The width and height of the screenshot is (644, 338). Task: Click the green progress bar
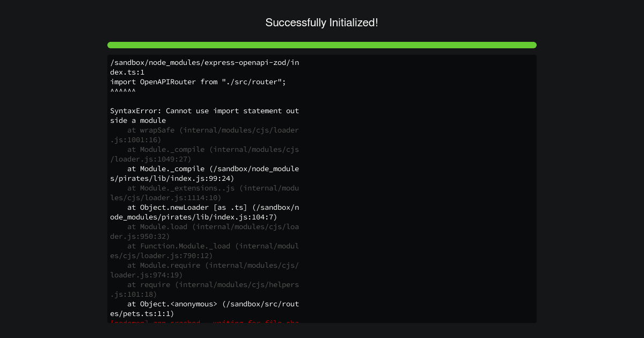(x=322, y=45)
